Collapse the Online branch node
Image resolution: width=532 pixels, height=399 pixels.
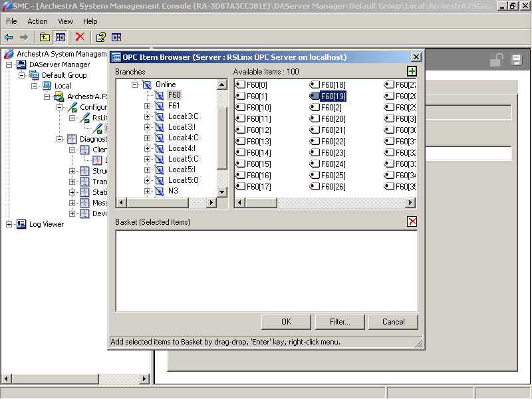pyautogui.click(x=134, y=84)
